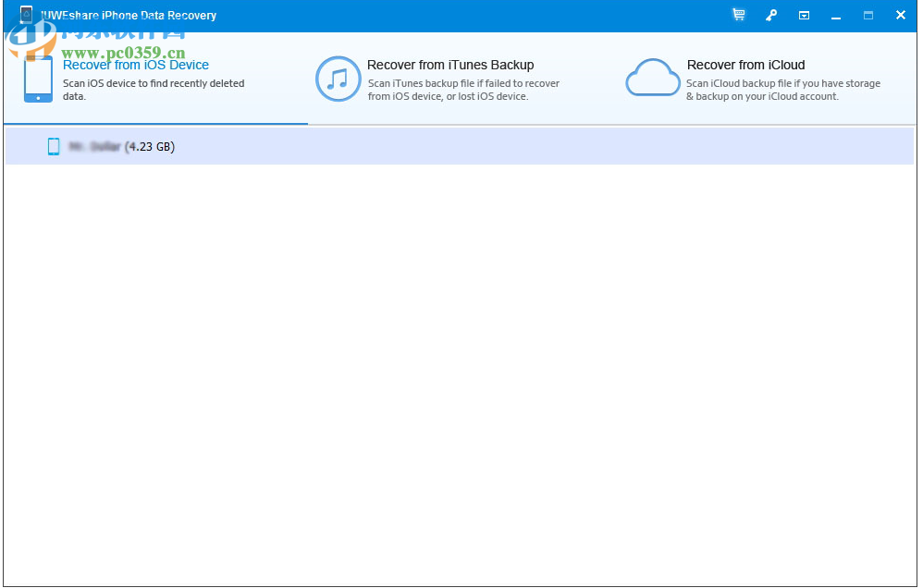Click the iTunes music note icon
This screenshot has height=588, width=923.
tap(338, 80)
